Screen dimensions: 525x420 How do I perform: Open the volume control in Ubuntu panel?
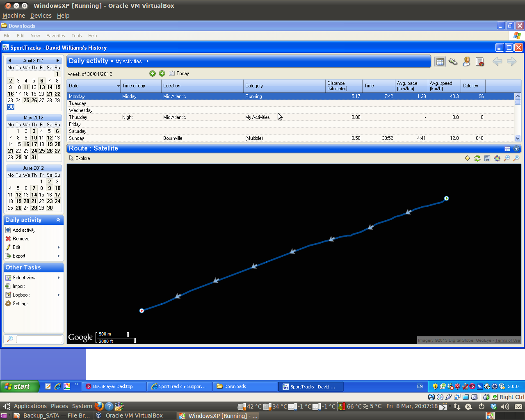pyautogui.click(x=505, y=406)
